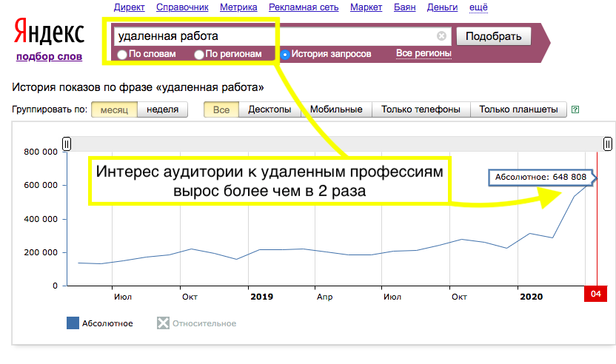The width and height of the screenshot is (616, 364).
Task: Open the help question mark icon
Action: pos(575,109)
